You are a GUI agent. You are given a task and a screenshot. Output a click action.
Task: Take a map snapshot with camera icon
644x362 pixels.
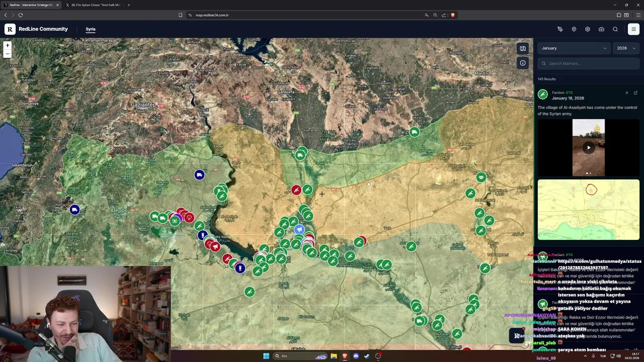pyautogui.click(x=601, y=29)
